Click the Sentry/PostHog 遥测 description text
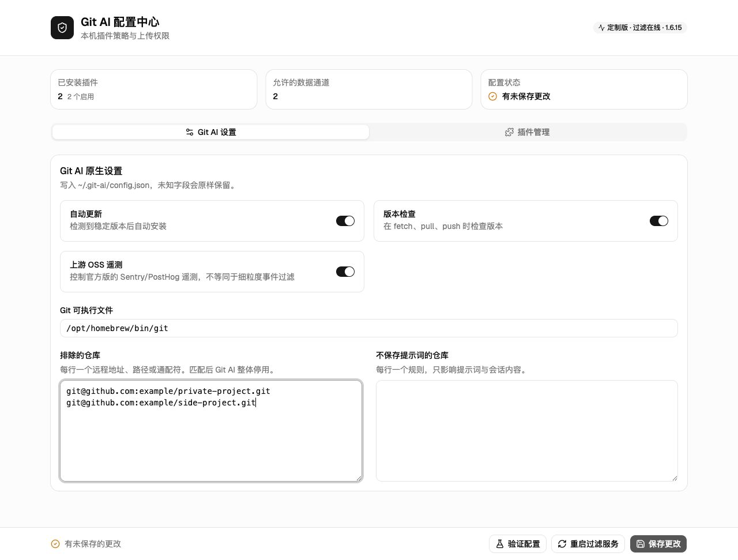This screenshot has height=560, width=738. [x=182, y=277]
